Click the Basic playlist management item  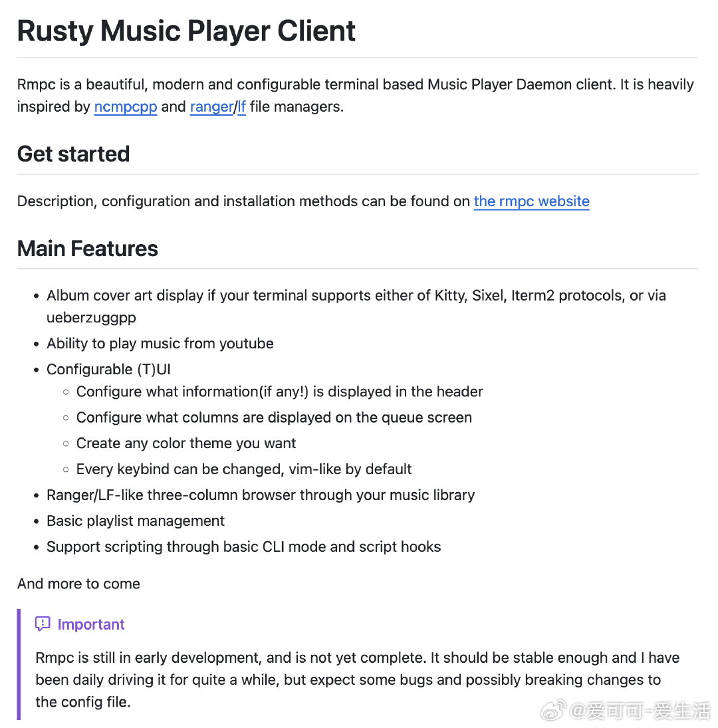point(136,521)
